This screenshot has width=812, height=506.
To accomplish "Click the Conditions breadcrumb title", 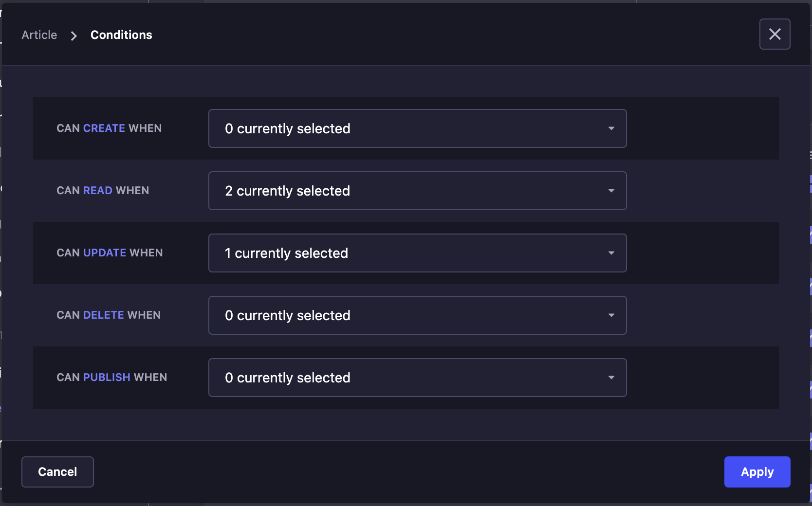I will pos(121,35).
